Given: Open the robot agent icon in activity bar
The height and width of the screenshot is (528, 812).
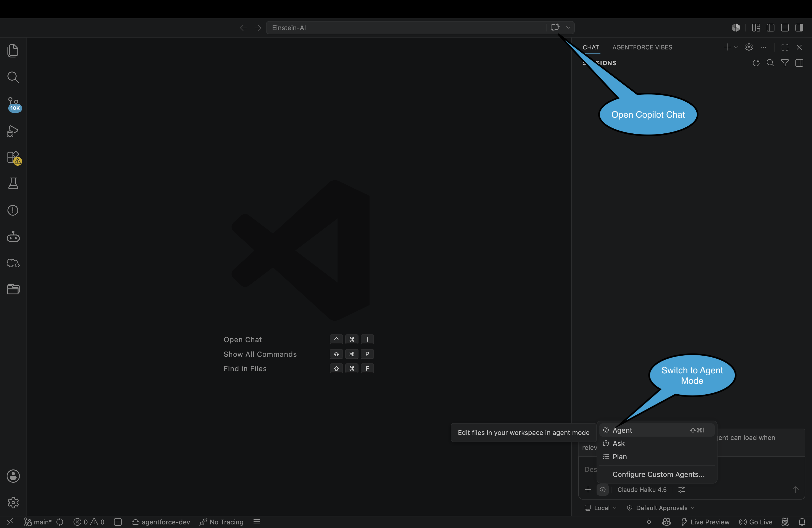Looking at the screenshot, I should coord(13,237).
